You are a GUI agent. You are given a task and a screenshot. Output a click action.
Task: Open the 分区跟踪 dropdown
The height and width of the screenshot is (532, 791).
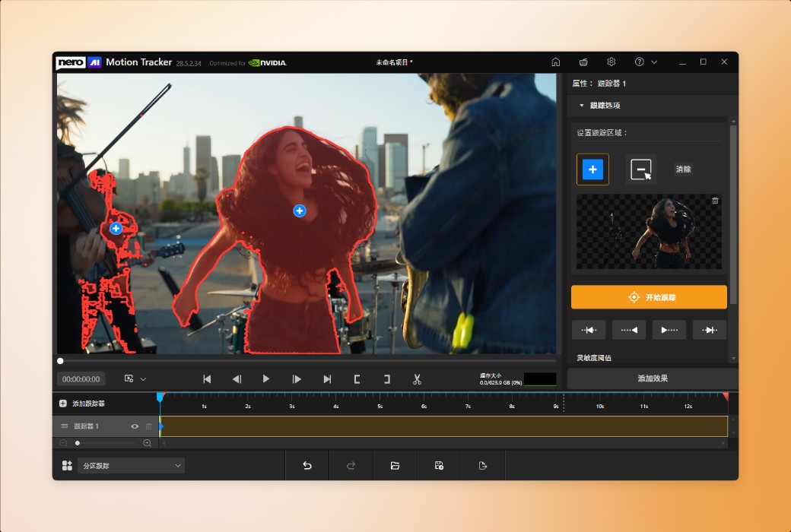tap(132, 465)
